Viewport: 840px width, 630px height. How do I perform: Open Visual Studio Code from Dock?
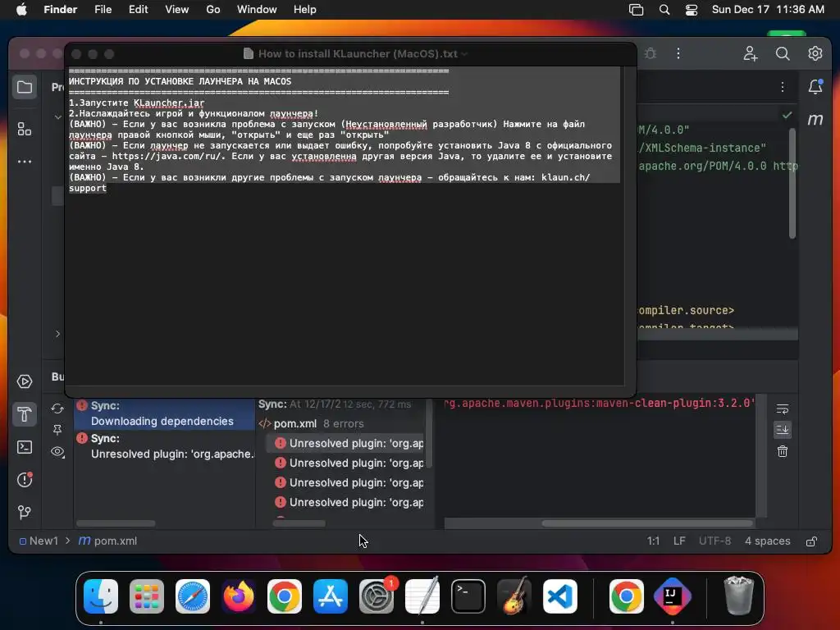559,596
